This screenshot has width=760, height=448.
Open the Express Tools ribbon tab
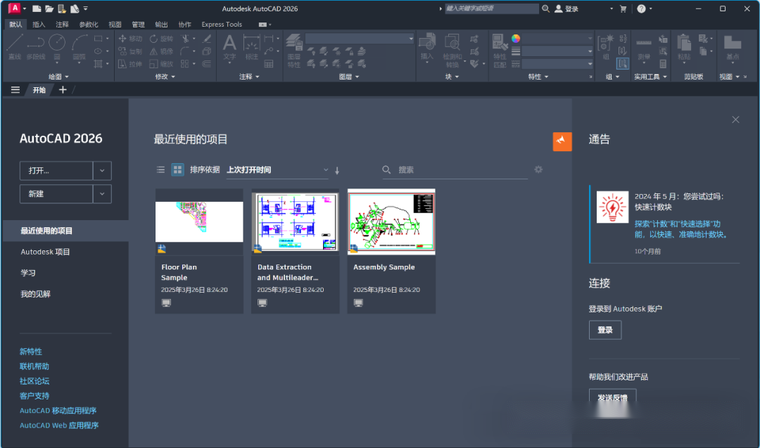(x=222, y=24)
